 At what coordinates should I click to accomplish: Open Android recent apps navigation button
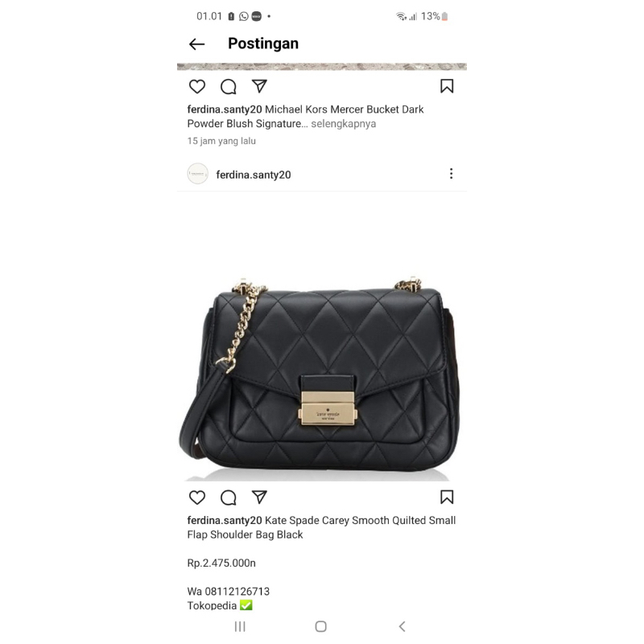[240, 626]
